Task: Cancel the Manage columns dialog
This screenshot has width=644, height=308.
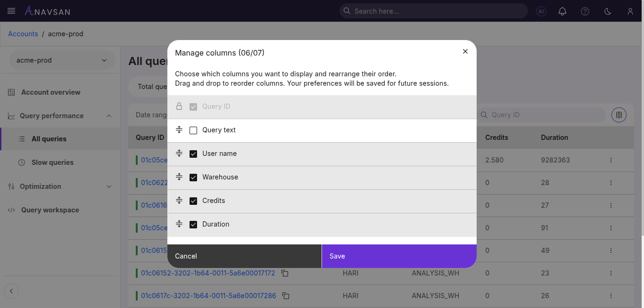Action: click(244, 256)
